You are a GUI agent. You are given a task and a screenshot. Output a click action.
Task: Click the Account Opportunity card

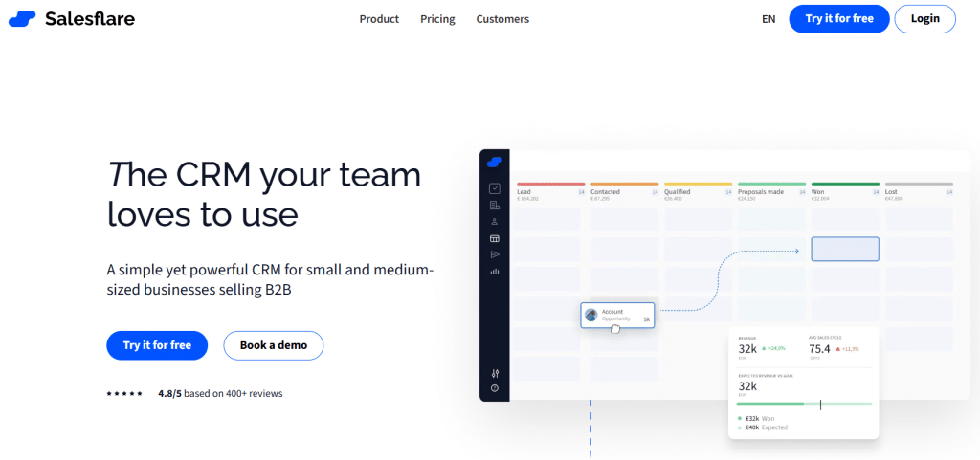pos(617,315)
